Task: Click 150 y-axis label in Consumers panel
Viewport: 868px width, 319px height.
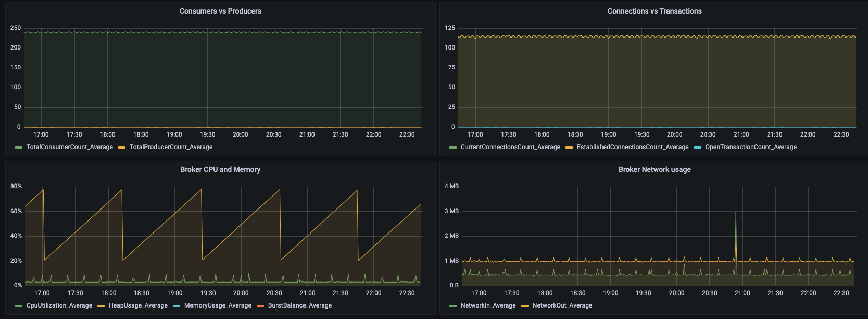Action: [x=16, y=67]
